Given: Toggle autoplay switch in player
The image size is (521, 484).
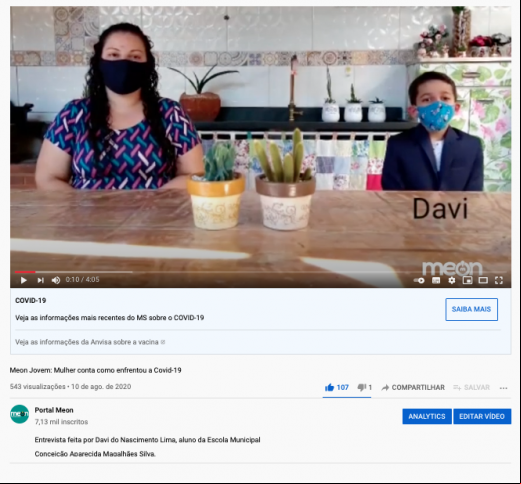Looking at the screenshot, I should tap(419, 281).
